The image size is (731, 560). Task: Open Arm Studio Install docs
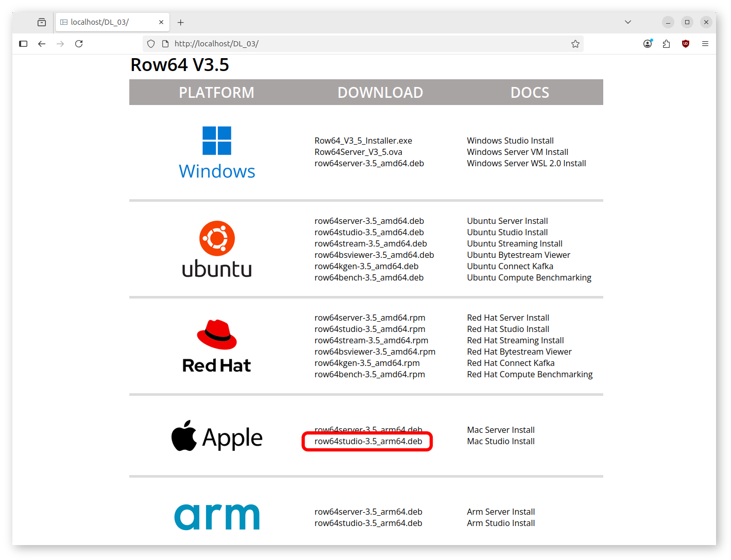point(501,523)
